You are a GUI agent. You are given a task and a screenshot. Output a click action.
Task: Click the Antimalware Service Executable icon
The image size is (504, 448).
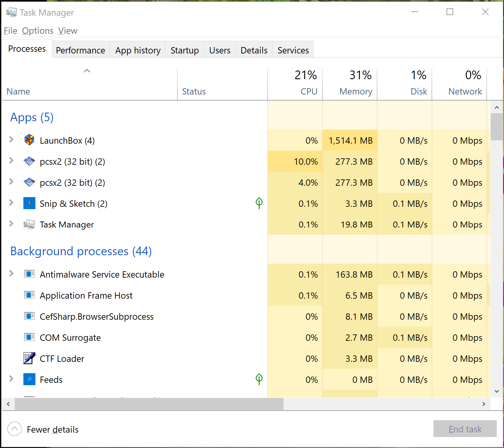tap(29, 274)
